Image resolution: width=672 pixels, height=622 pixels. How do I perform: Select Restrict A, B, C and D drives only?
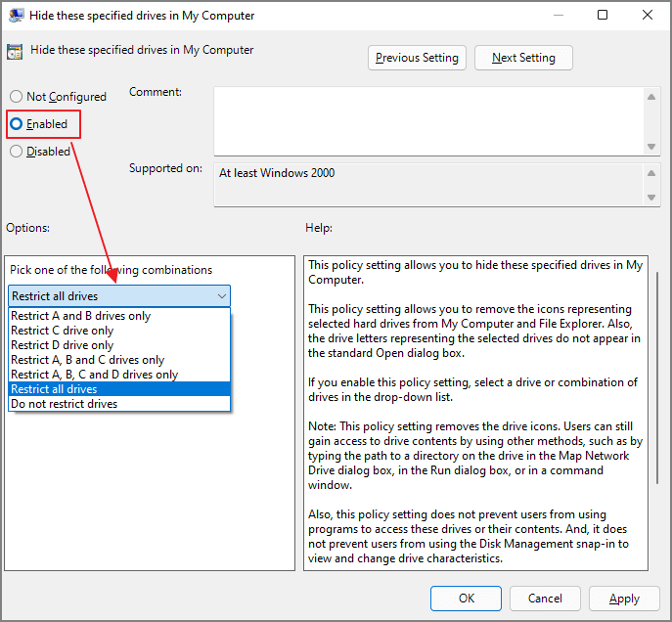[95, 375]
